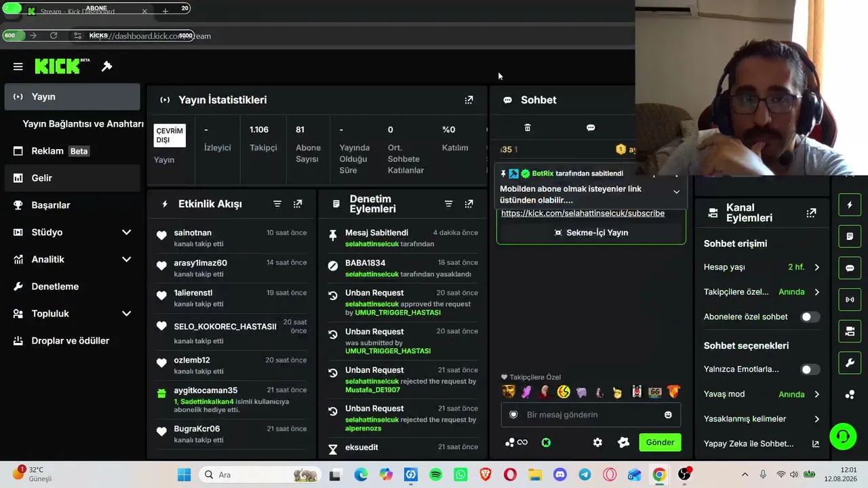Click the sainotnan follow event
868x488 pixels.
[231, 238]
